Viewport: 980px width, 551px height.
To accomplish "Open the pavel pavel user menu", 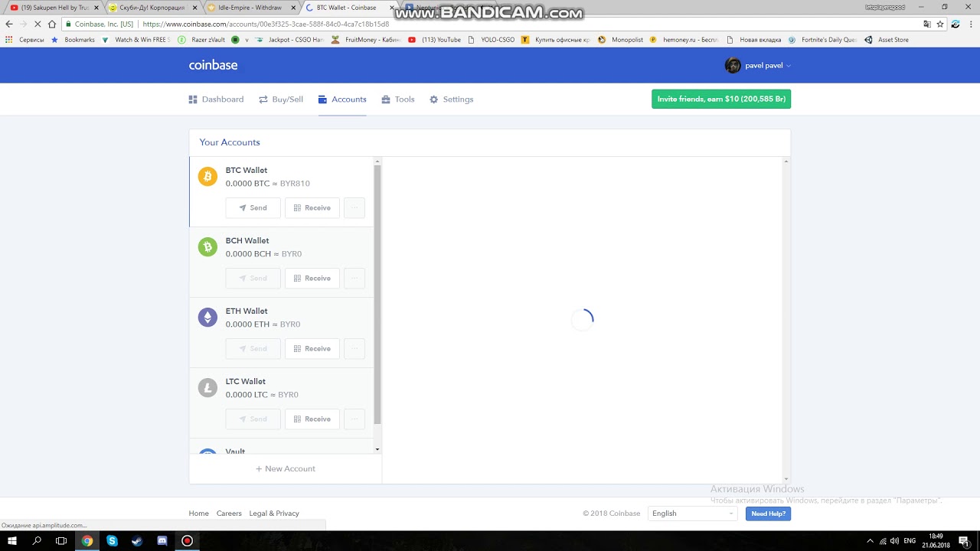I will point(758,66).
